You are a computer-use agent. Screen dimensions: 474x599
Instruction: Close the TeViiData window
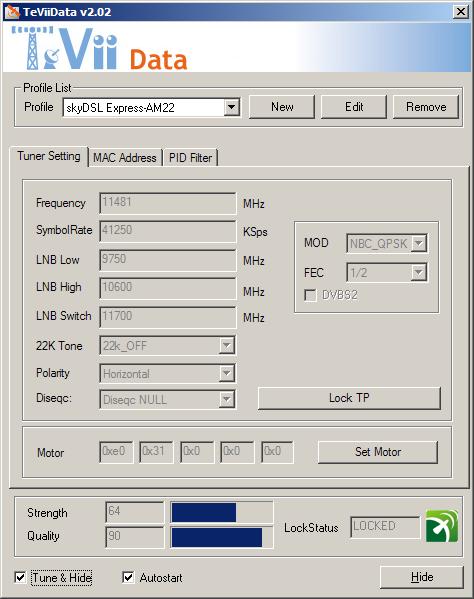[461, 12]
